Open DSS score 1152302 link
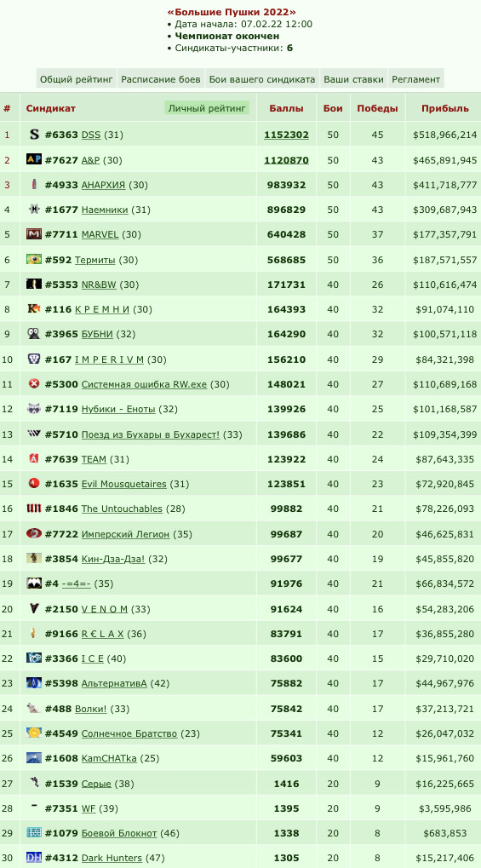 [286, 135]
